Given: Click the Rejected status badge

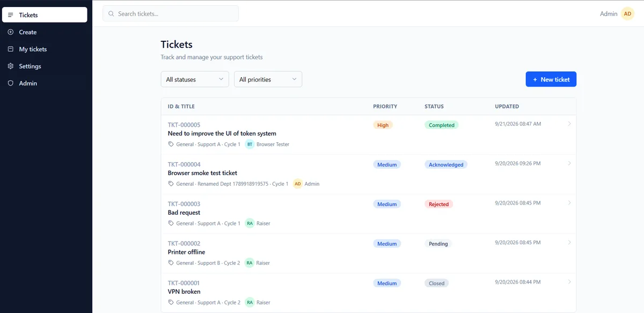Looking at the screenshot, I should point(439,204).
